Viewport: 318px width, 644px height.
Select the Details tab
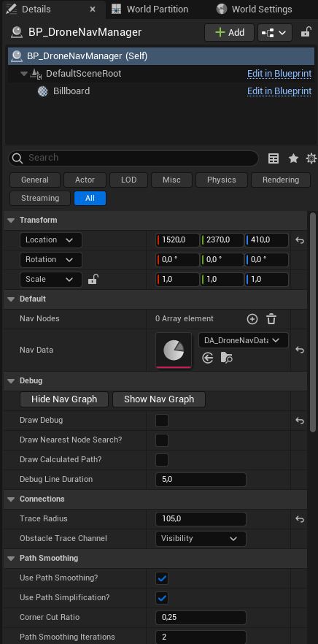point(36,9)
